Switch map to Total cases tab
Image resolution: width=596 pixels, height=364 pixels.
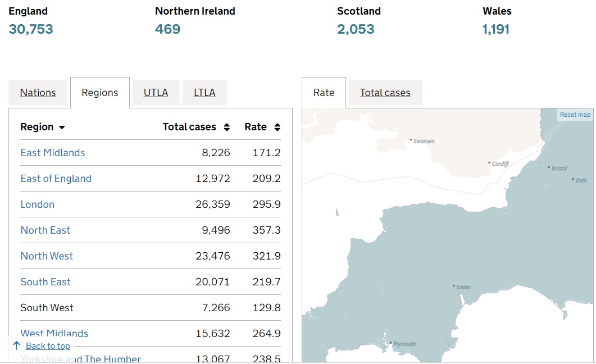385,93
